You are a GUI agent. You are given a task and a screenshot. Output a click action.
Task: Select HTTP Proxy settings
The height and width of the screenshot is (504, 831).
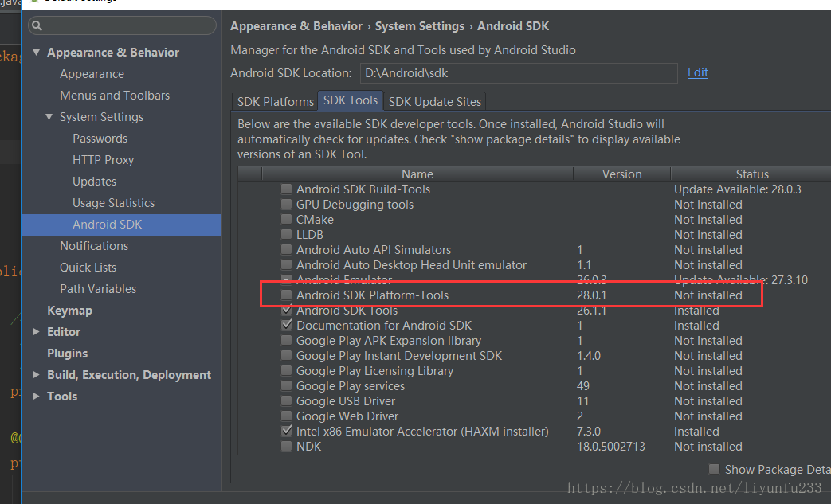tap(103, 160)
